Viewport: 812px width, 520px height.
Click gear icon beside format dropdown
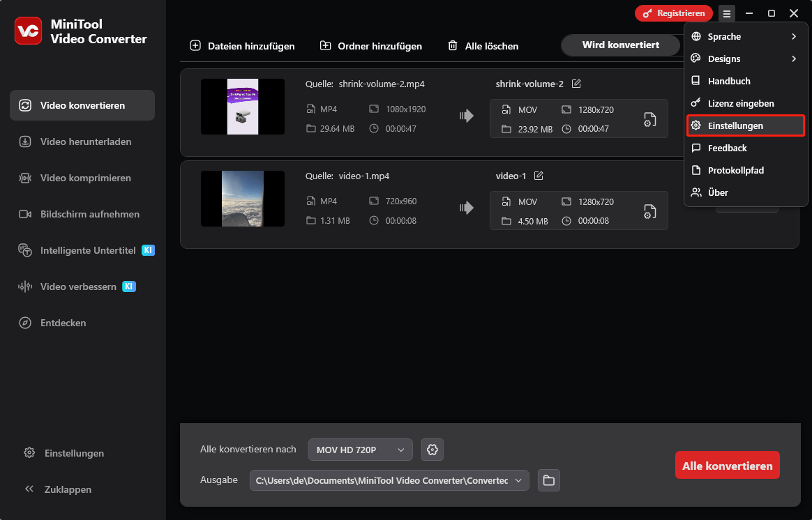tap(433, 450)
